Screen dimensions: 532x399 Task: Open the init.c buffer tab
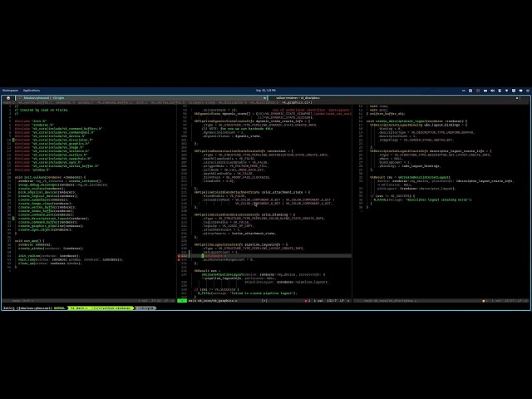pos(141,102)
